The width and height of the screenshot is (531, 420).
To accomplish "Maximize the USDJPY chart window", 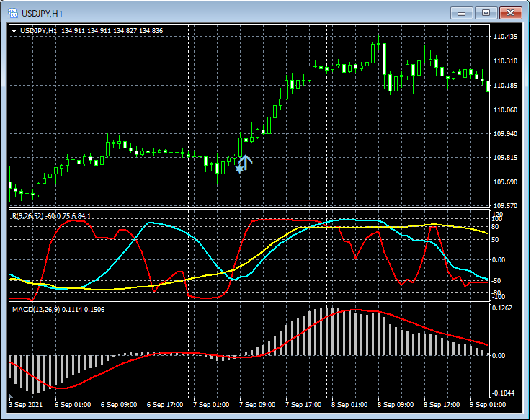I will coord(486,13).
